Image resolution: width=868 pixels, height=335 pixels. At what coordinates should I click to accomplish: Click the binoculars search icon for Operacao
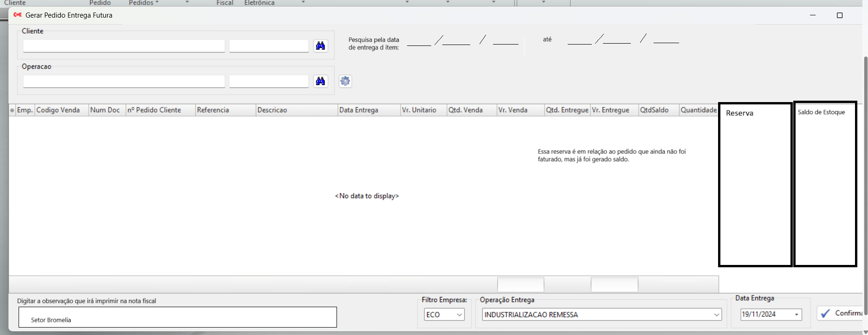tap(320, 81)
